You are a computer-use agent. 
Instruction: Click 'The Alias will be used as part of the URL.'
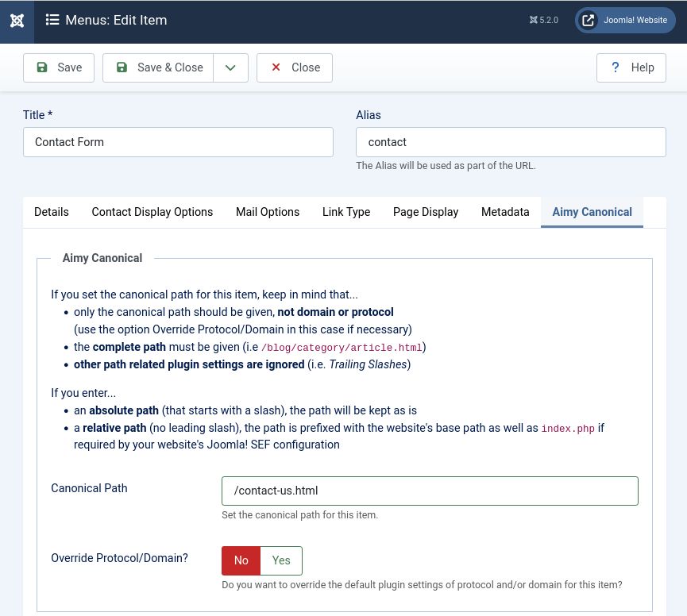(x=446, y=165)
